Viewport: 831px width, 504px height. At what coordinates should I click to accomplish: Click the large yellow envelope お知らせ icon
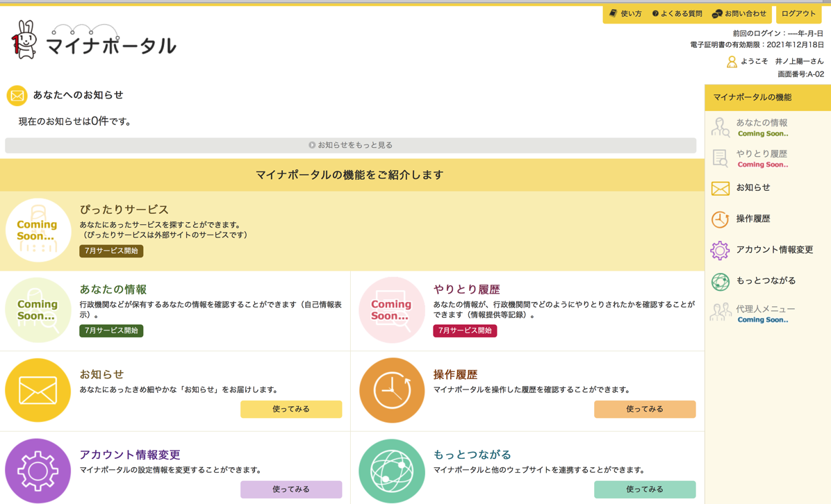(38, 390)
